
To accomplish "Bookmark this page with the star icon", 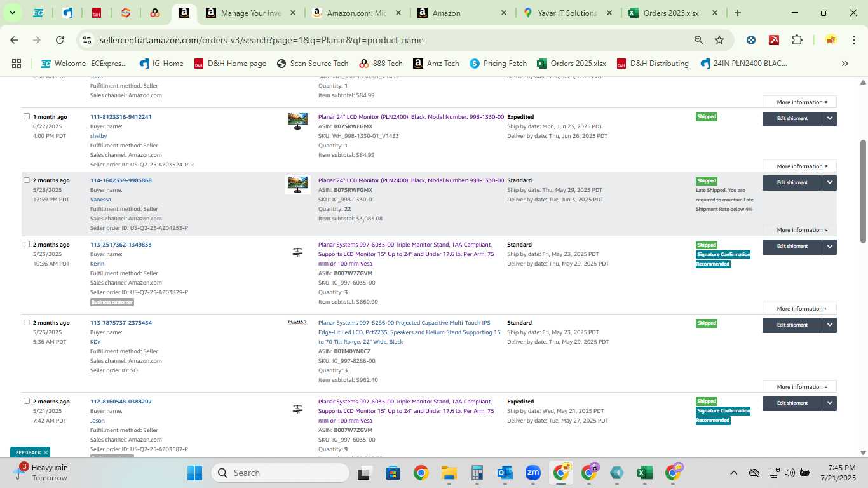I will pyautogui.click(x=719, y=40).
